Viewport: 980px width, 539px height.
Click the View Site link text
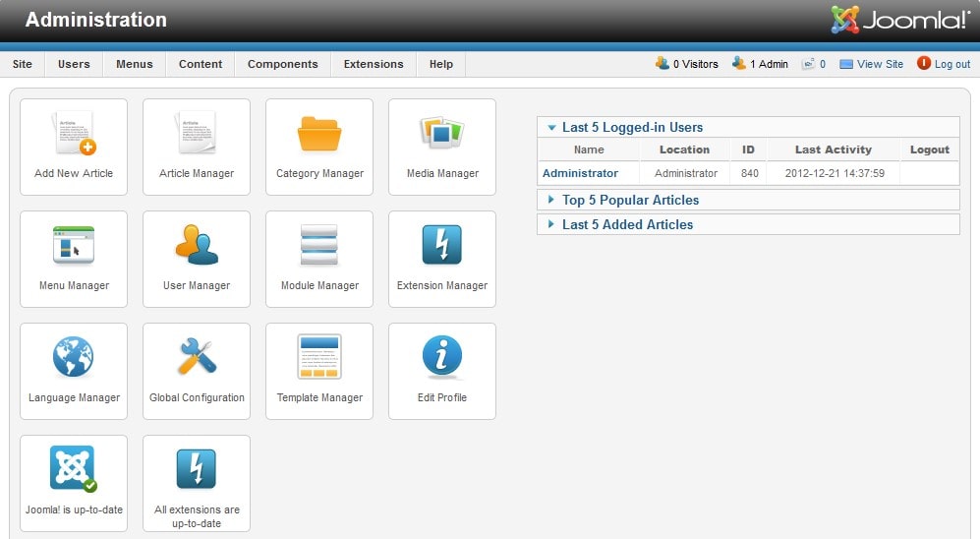(880, 64)
